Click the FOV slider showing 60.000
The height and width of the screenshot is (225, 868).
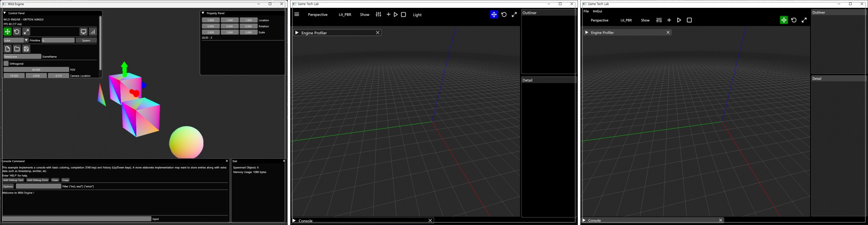pos(36,70)
